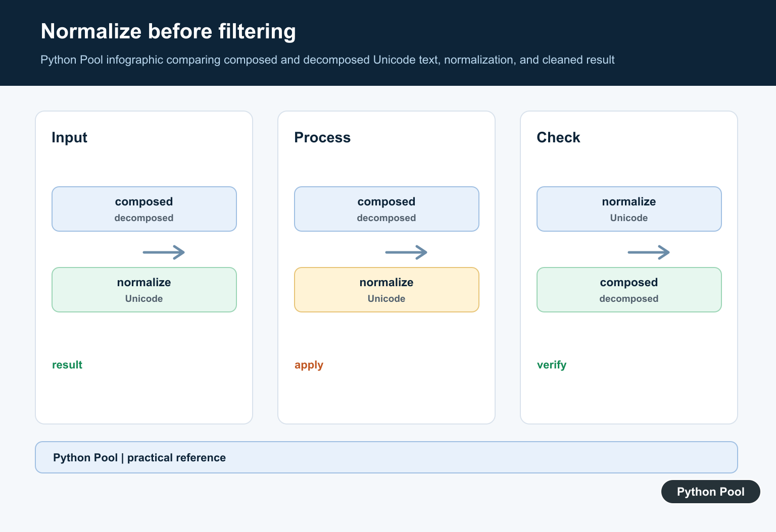The width and height of the screenshot is (776, 532).
Task: Select the 'Check' card heading
Action: pyautogui.click(x=558, y=137)
